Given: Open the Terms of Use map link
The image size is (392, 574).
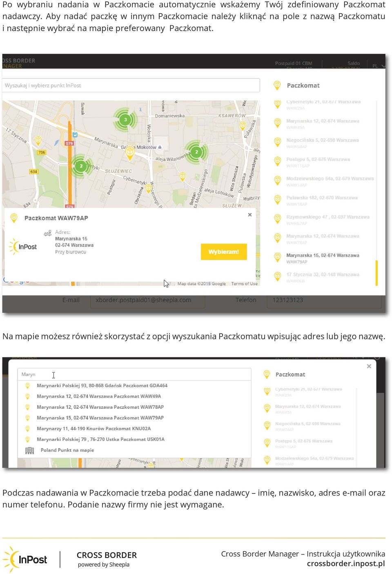Looking at the screenshot, I should pos(244,284).
